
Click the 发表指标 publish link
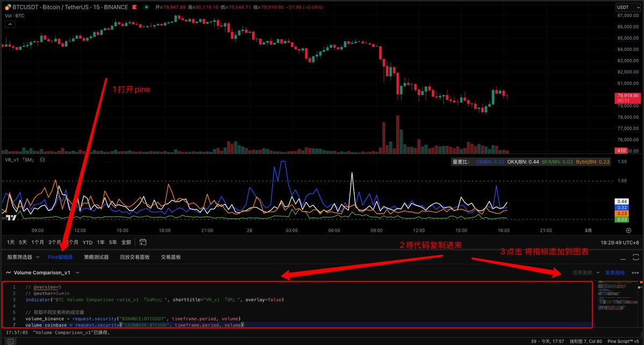pyautogui.click(x=615, y=273)
